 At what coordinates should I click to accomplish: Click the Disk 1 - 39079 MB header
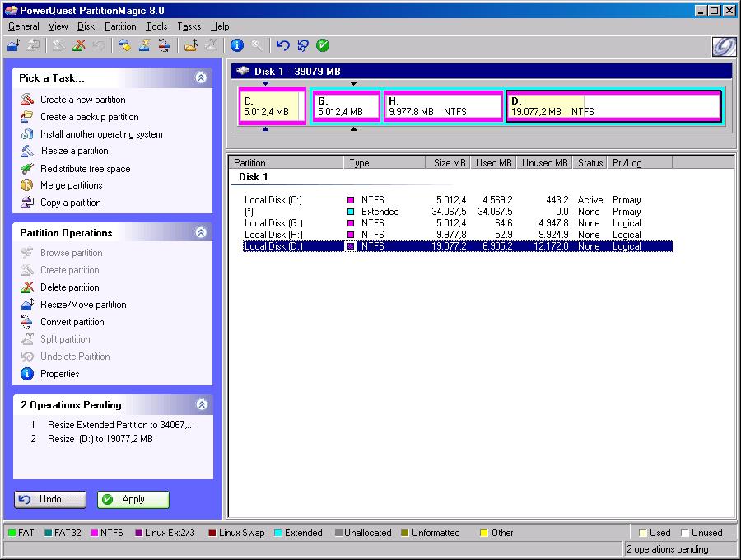point(482,72)
